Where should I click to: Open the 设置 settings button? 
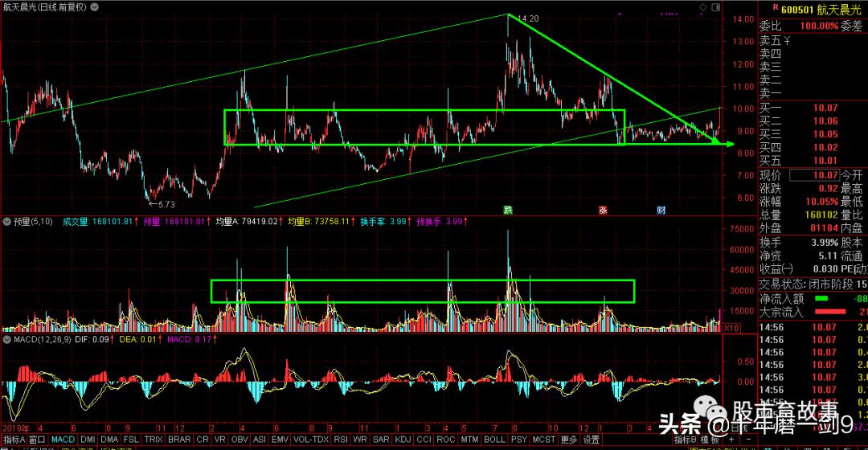[x=592, y=440]
